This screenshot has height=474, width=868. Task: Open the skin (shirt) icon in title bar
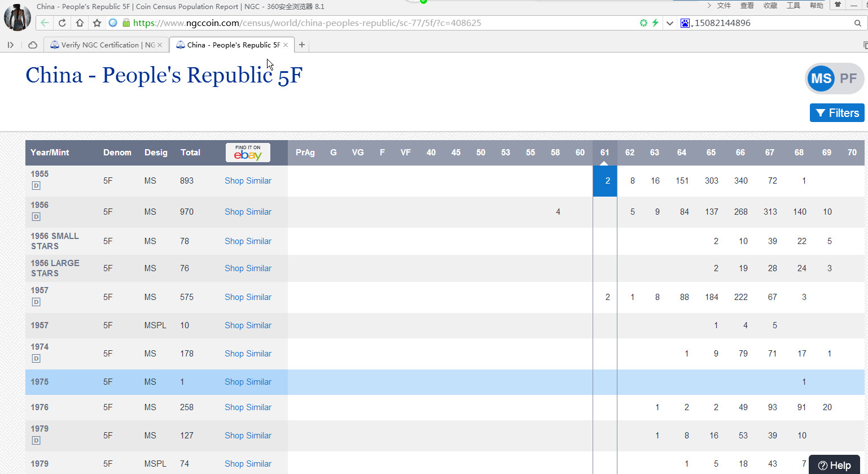point(838,5)
